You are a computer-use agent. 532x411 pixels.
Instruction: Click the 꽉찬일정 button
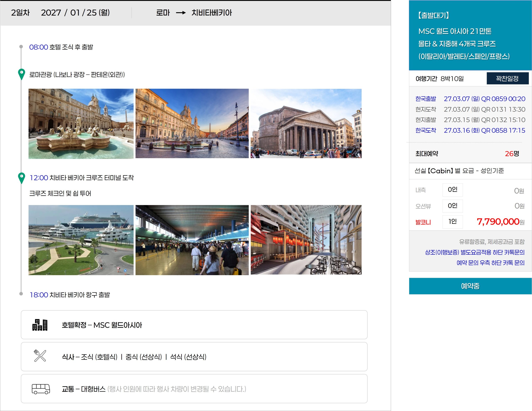pyautogui.click(x=507, y=78)
